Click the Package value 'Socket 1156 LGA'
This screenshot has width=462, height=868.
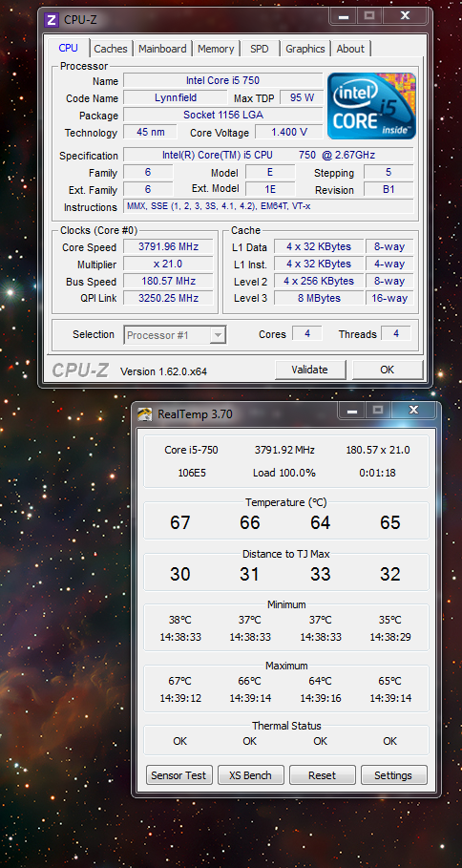tap(223, 115)
